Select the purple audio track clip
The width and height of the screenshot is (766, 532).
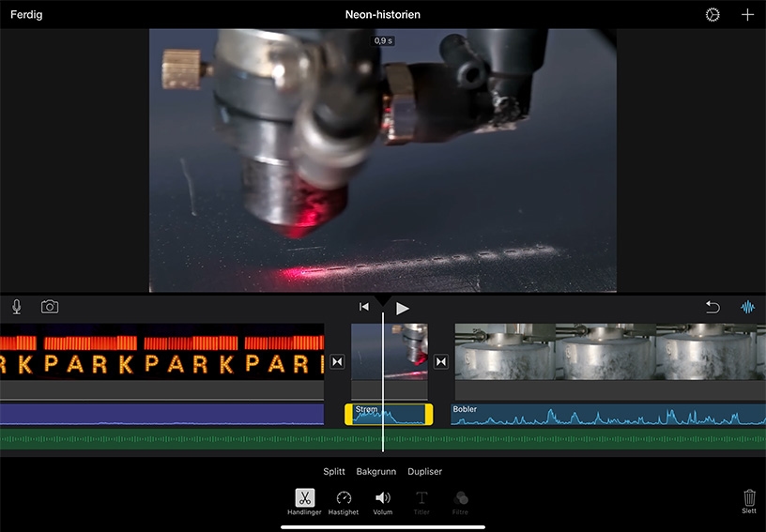(161, 415)
